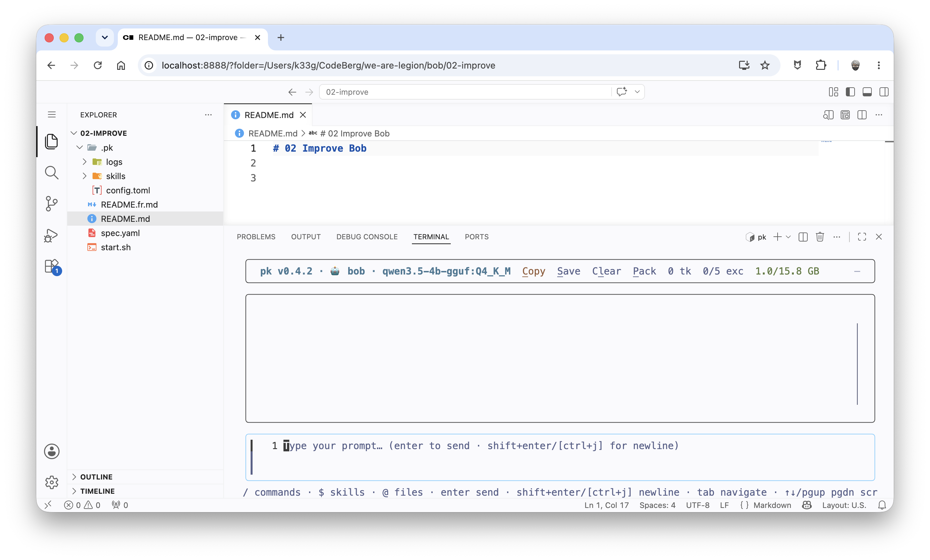Viewport: 930px width, 560px height.
Task: Switch to the DEBUG CONSOLE tab
Action: [x=367, y=237]
